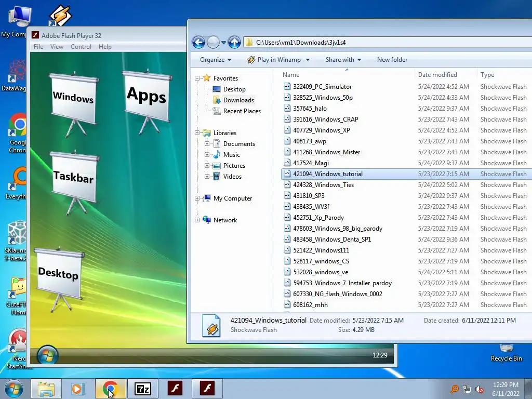Click Play in Winamp button
The height and width of the screenshot is (399, 532).
click(274, 60)
